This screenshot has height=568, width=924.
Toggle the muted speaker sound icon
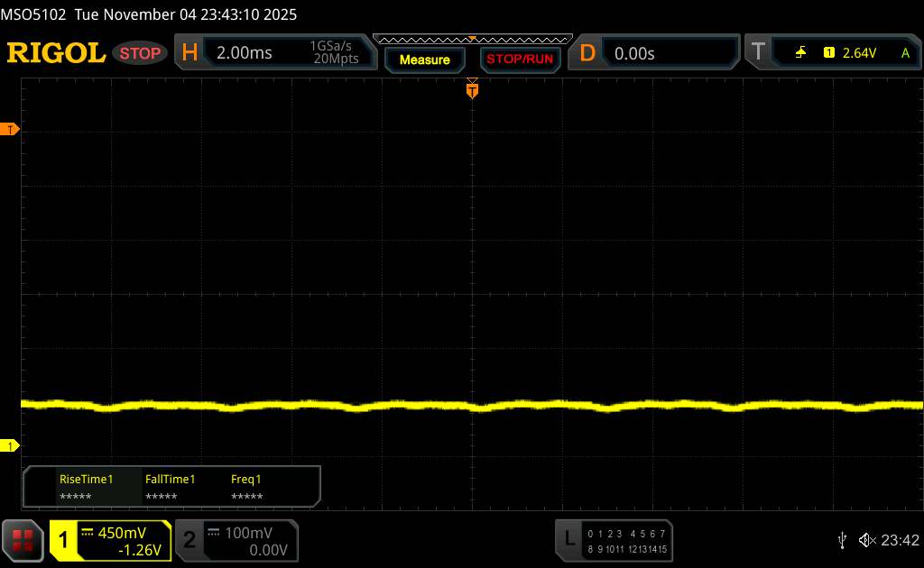[x=866, y=539]
